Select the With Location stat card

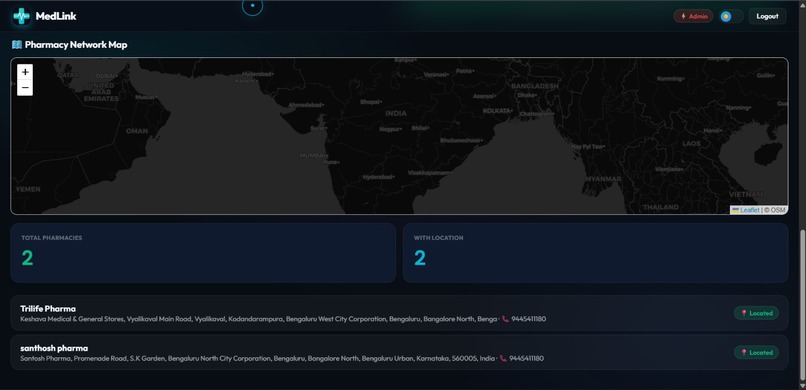595,252
